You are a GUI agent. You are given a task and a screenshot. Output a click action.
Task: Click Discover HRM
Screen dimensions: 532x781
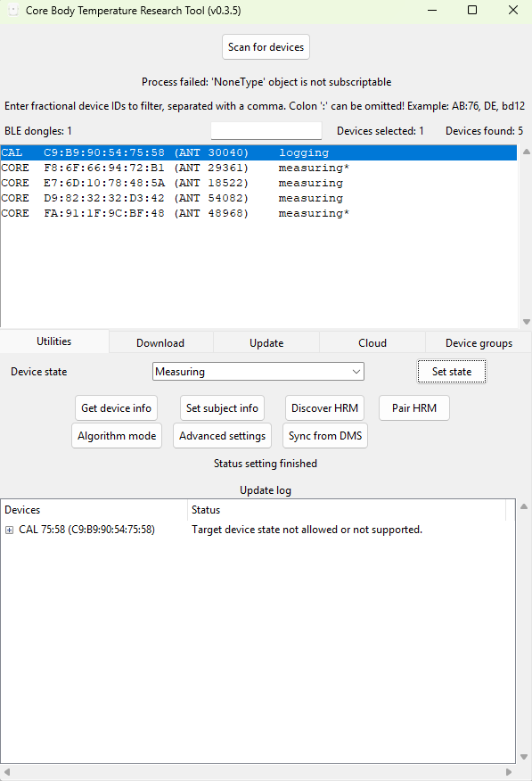point(325,408)
